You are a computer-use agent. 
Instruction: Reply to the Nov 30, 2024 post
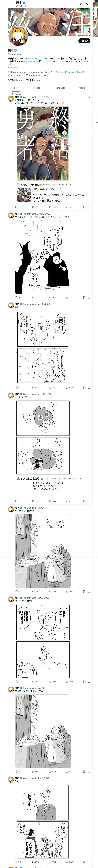coord(16,501)
